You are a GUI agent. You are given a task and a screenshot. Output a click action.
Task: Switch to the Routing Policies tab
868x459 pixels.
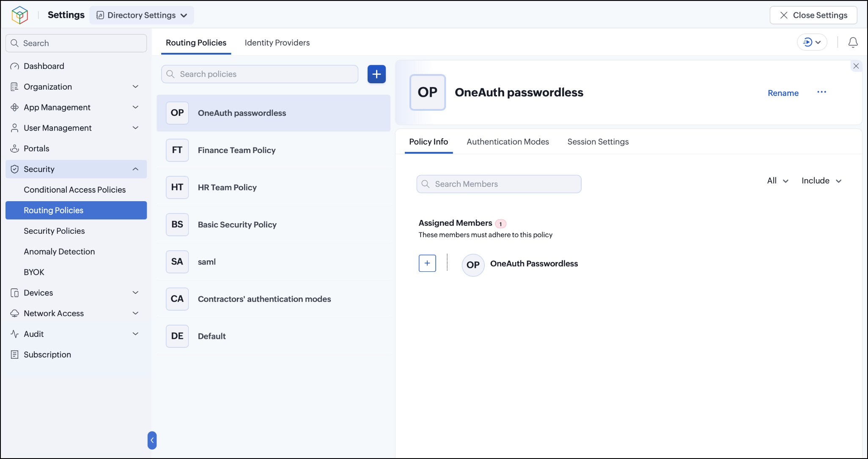click(x=196, y=43)
